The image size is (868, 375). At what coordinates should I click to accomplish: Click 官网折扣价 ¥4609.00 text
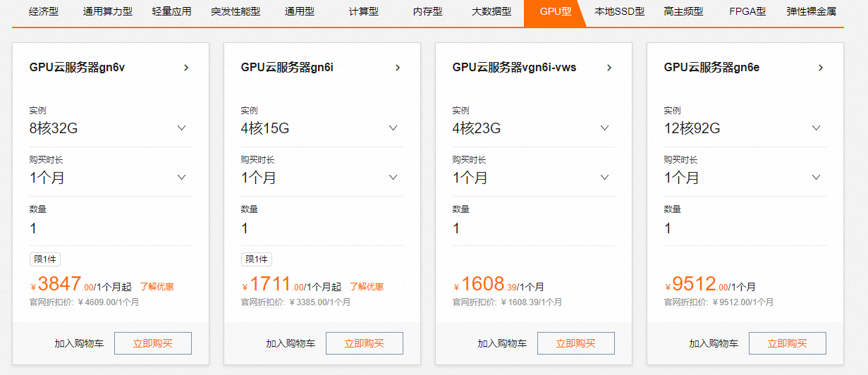tap(85, 302)
